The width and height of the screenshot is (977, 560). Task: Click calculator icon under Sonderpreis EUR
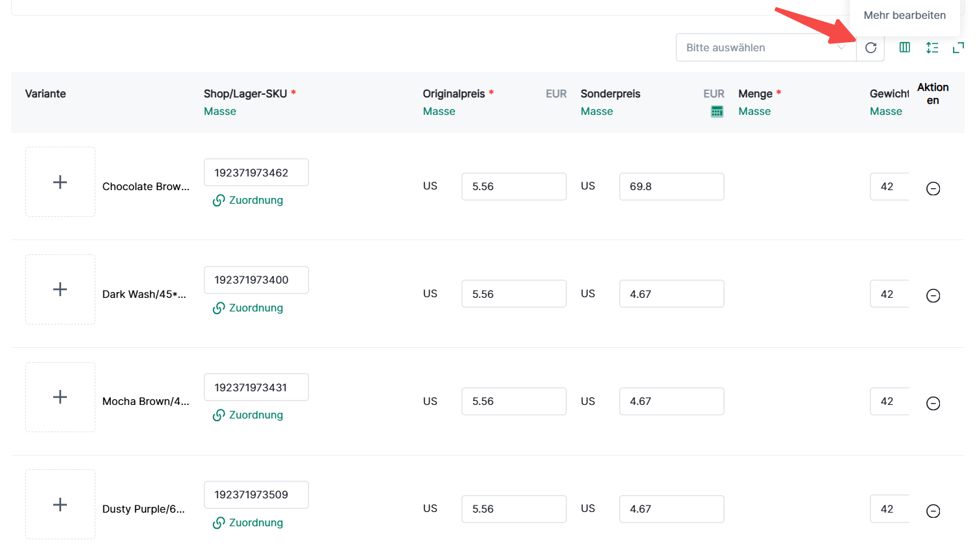click(717, 112)
